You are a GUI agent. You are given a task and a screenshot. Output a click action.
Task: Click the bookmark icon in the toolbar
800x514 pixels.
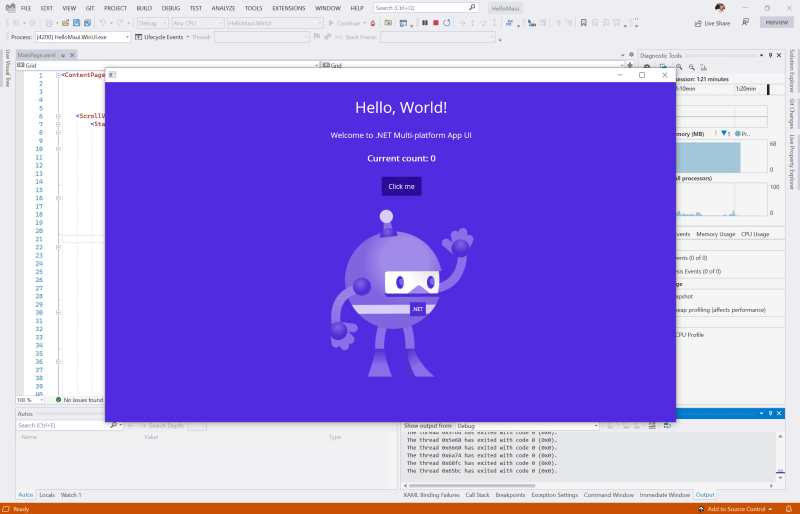pyautogui.click(x=584, y=23)
